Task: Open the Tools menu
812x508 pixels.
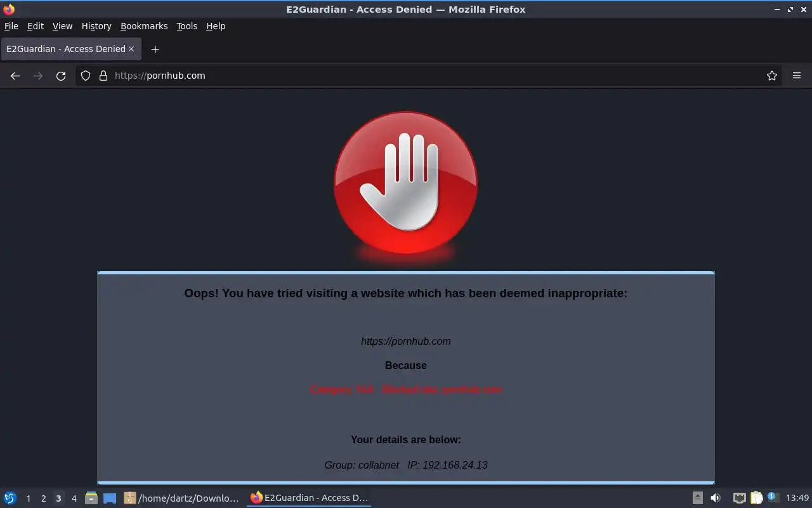Action: [187, 26]
